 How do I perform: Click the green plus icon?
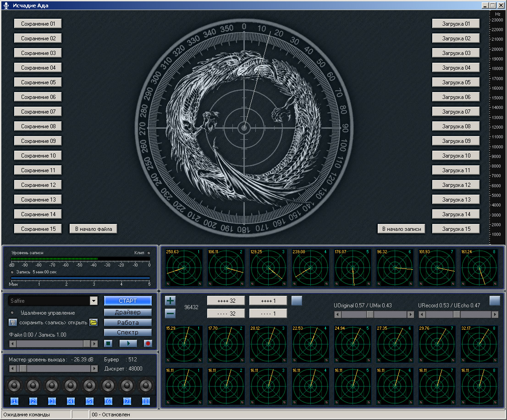pos(170,301)
